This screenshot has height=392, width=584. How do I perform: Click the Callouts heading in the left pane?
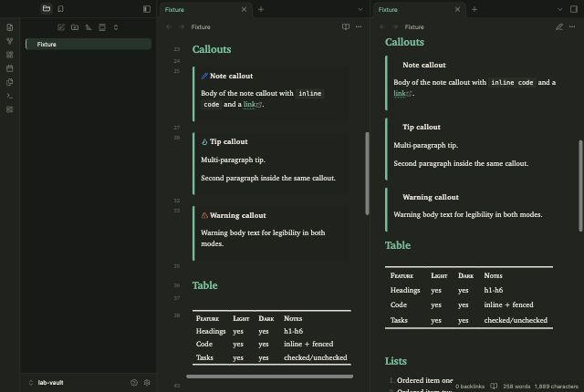(212, 49)
